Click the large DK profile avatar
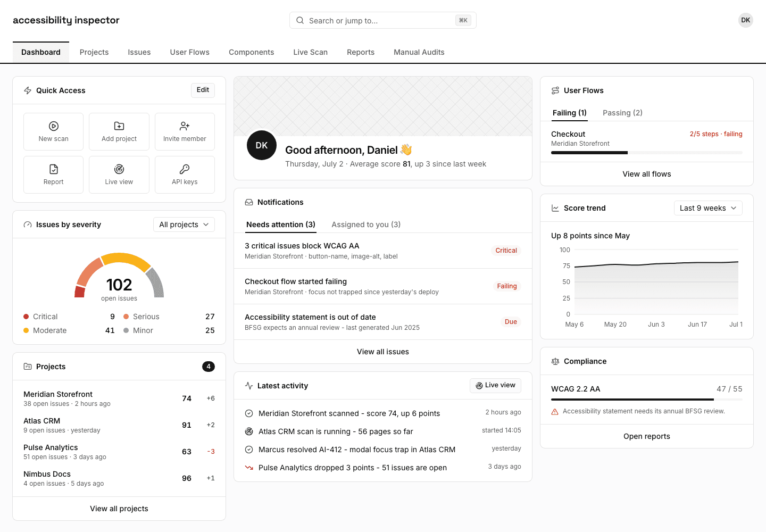Viewport: 766px width, 532px height. [x=262, y=145]
